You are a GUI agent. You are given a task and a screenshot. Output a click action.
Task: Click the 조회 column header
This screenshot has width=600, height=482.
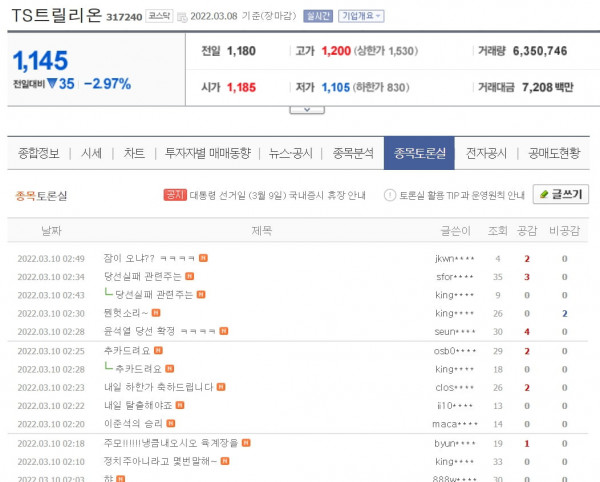pos(497,231)
